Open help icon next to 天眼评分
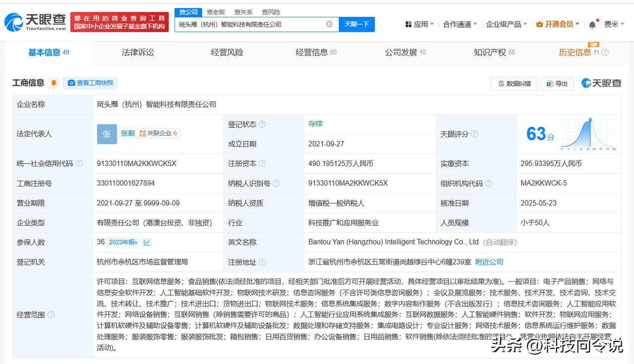The height and width of the screenshot is (364, 634). click(475, 134)
